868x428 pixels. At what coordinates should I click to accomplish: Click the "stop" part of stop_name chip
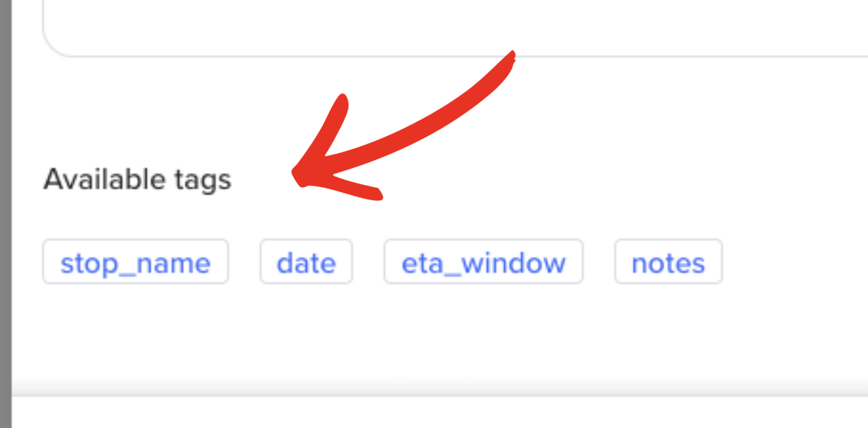tap(83, 263)
